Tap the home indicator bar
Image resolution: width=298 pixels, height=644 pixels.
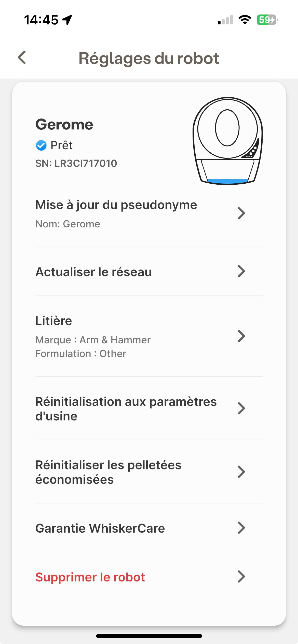coord(149,636)
